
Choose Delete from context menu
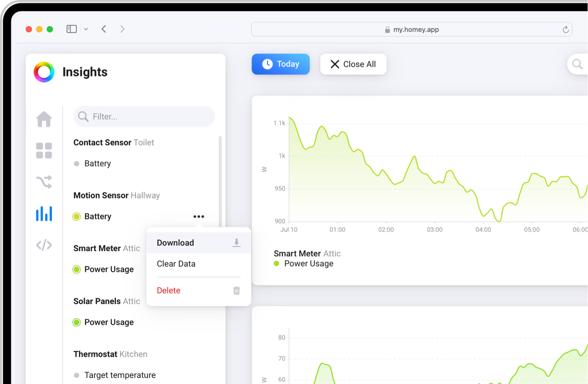pyautogui.click(x=198, y=290)
